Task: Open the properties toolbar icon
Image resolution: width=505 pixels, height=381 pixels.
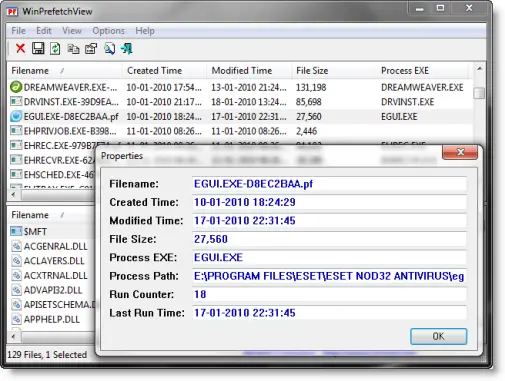Action: [91, 49]
